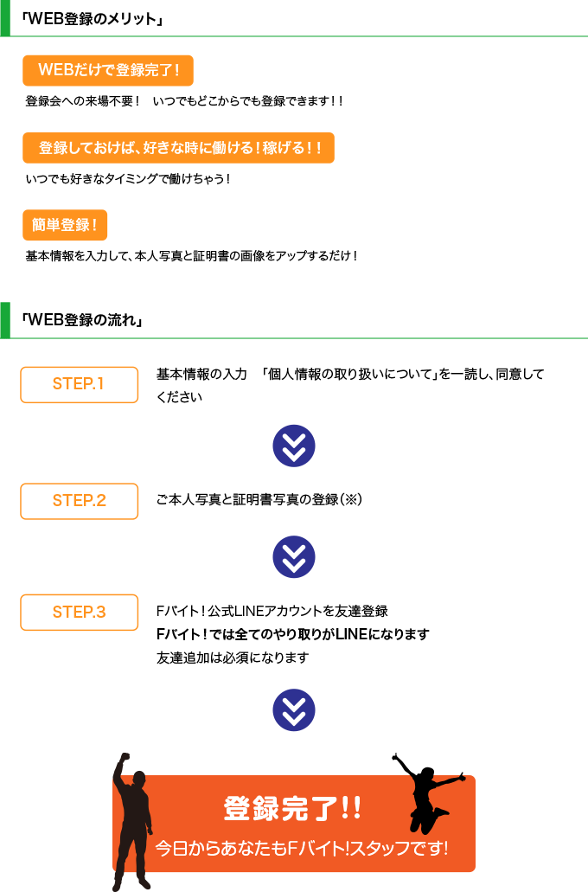Image resolution: width=588 pixels, height=892 pixels.
Task: Select the 「WEB登録の流れ」 section heading
Action: 81,320
